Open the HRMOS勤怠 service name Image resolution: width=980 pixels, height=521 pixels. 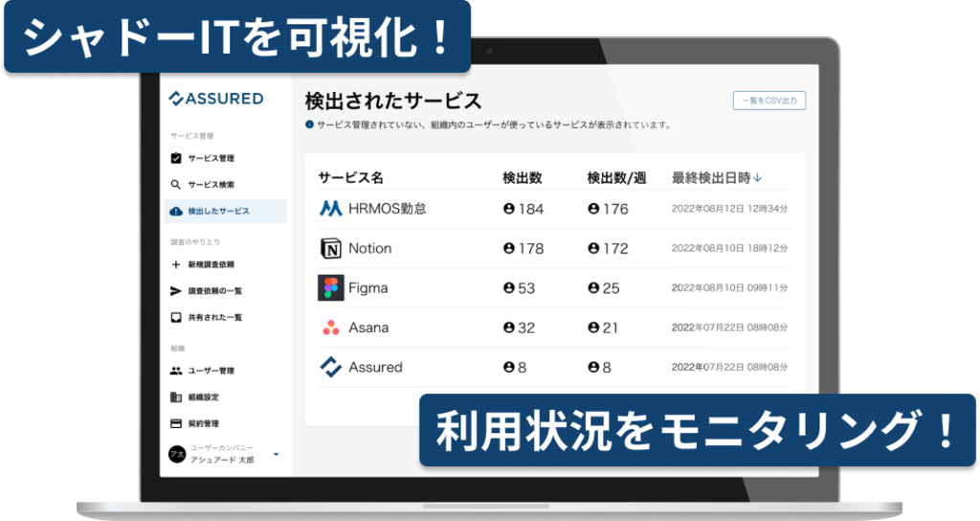388,208
